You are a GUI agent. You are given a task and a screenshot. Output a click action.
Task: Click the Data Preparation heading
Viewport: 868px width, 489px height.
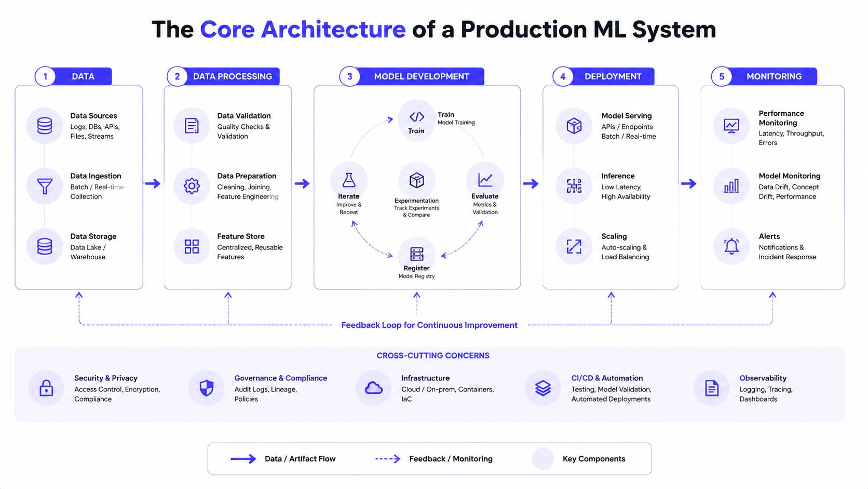[x=247, y=176]
